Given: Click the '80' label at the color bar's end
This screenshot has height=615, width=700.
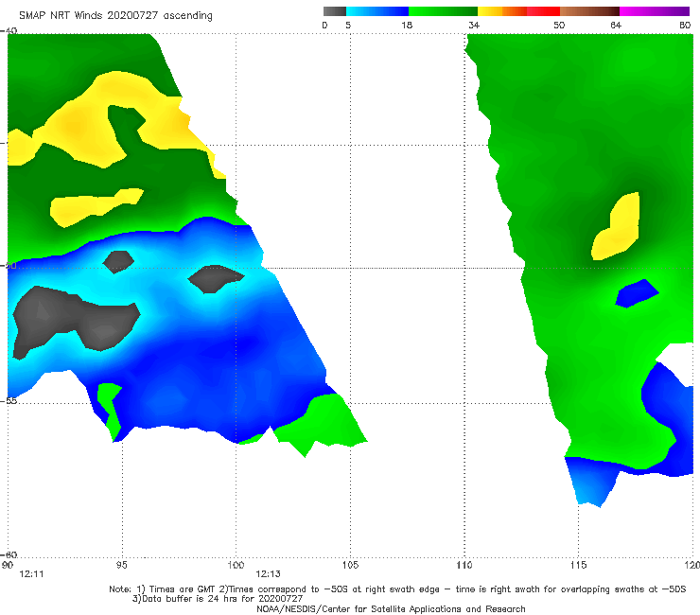Looking at the screenshot, I should click(x=685, y=26).
